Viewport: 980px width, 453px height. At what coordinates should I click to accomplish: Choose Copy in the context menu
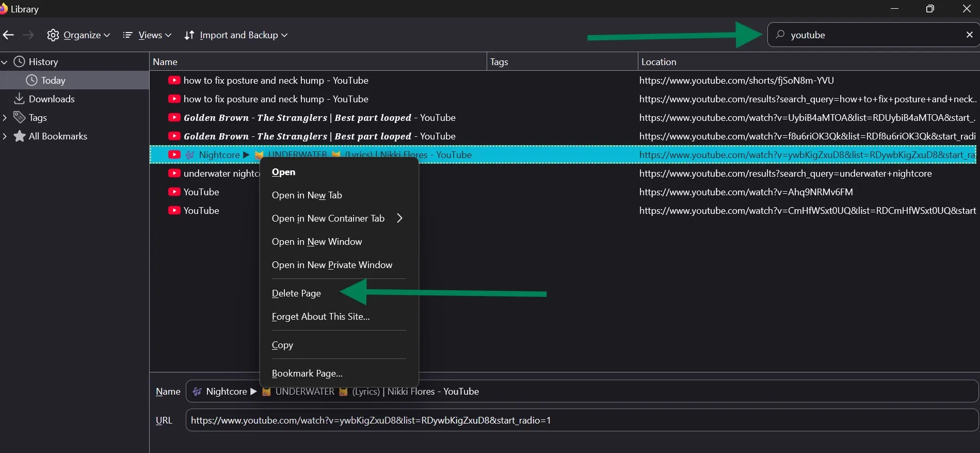[x=339, y=345]
